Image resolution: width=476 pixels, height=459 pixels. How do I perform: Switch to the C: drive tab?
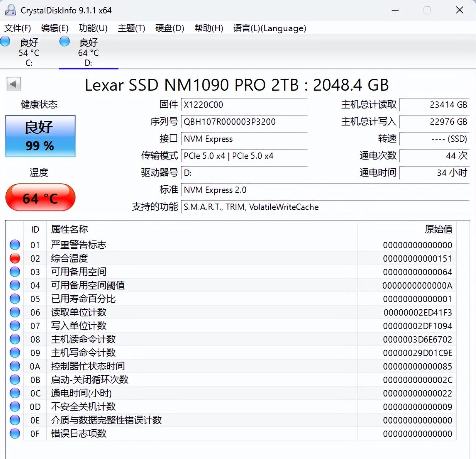(x=29, y=52)
